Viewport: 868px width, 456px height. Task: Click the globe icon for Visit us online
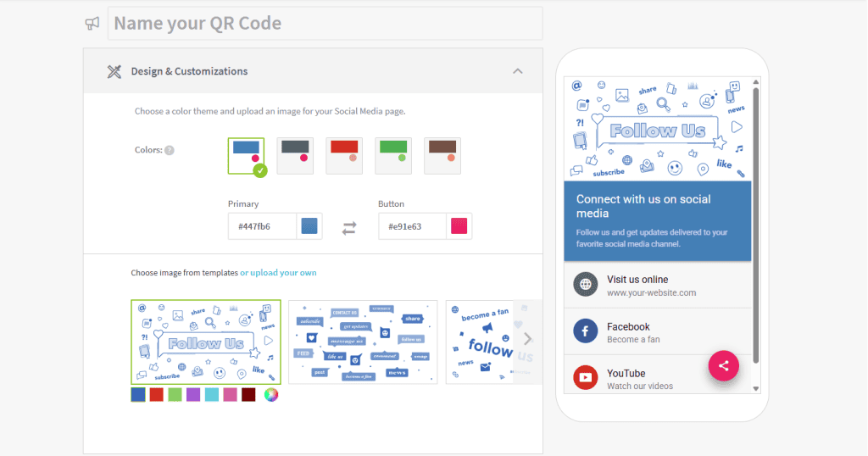586,285
